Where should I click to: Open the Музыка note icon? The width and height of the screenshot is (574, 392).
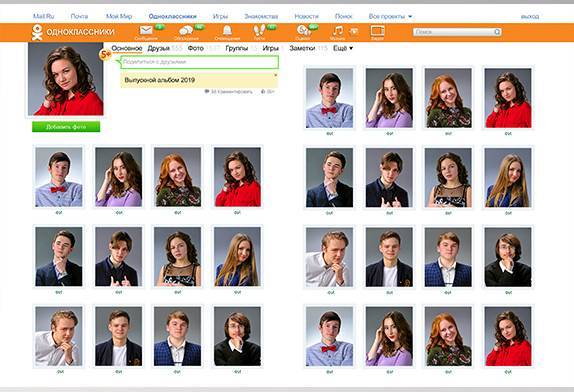pos(338,30)
